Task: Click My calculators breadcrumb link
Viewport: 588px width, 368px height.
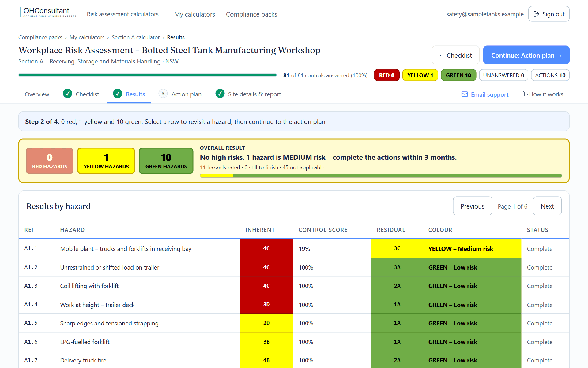Action: (x=87, y=37)
